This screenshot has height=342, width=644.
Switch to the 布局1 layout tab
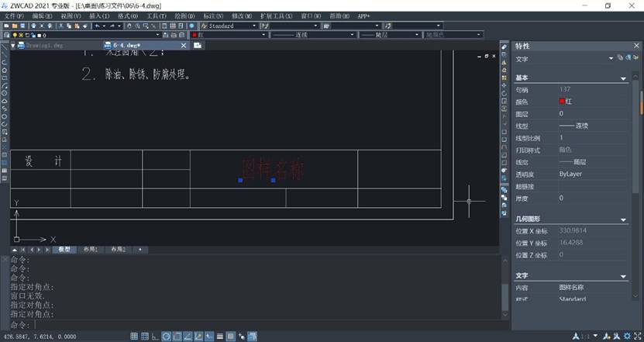(x=91, y=250)
